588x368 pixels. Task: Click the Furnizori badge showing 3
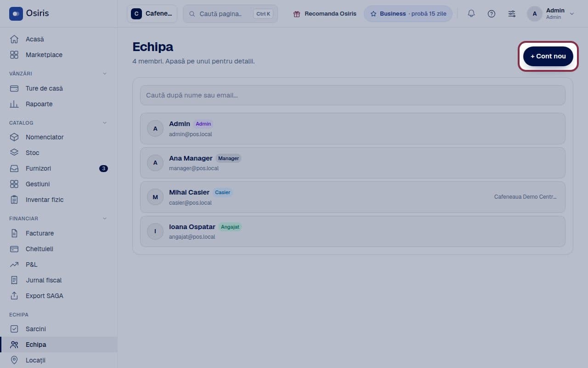click(x=103, y=168)
